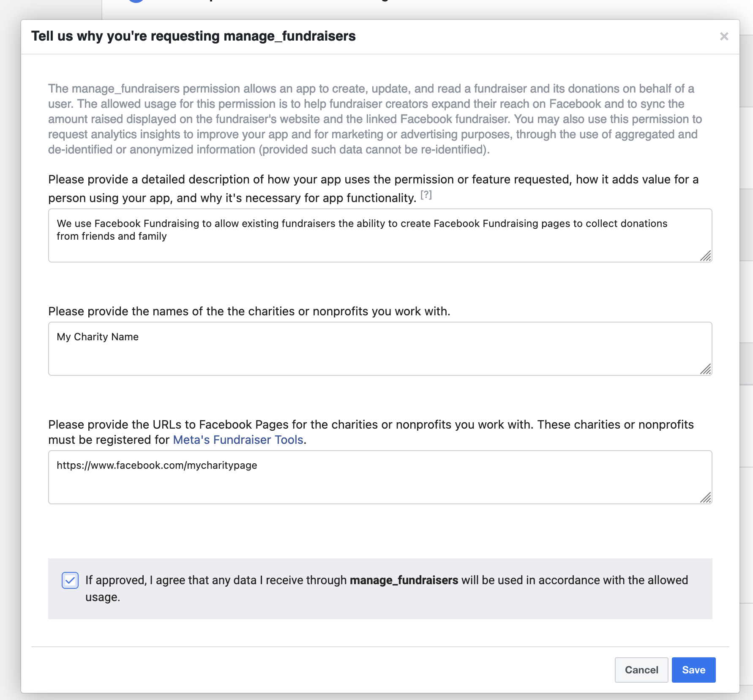Grab the app description box resize handle
This screenshot has height=700, width=753.
[x=706, y=256]
